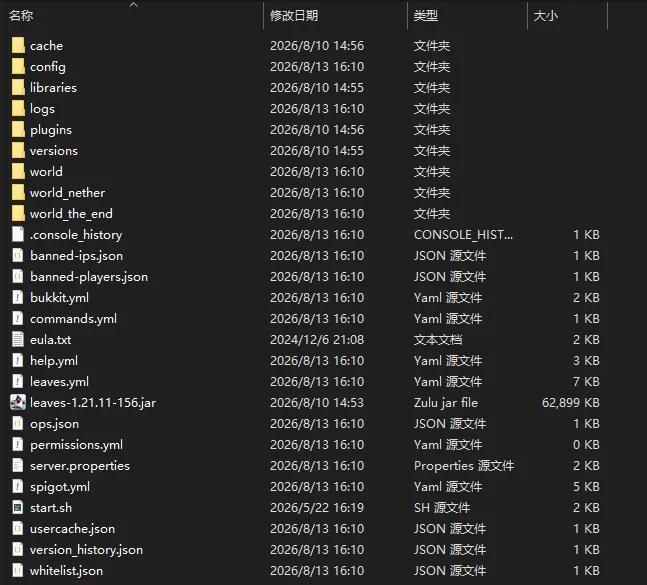Viewport: 647px width, 585px height.
Task: Sort by the 名称 column header
Action: (x=21, y=16)
